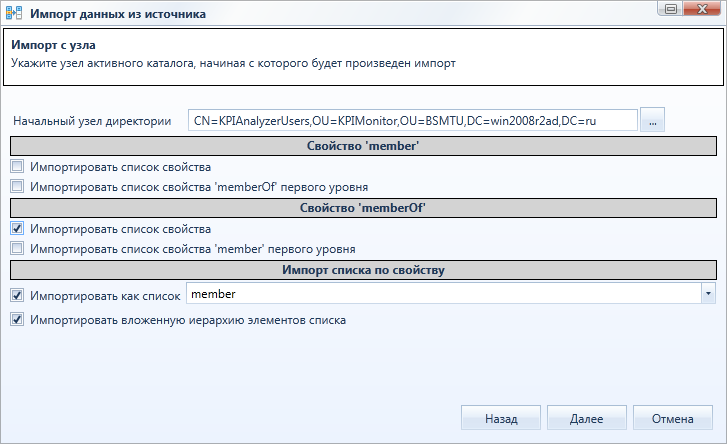Cancel import via Отмена button

pyautogui.click(x=672, y=418)
